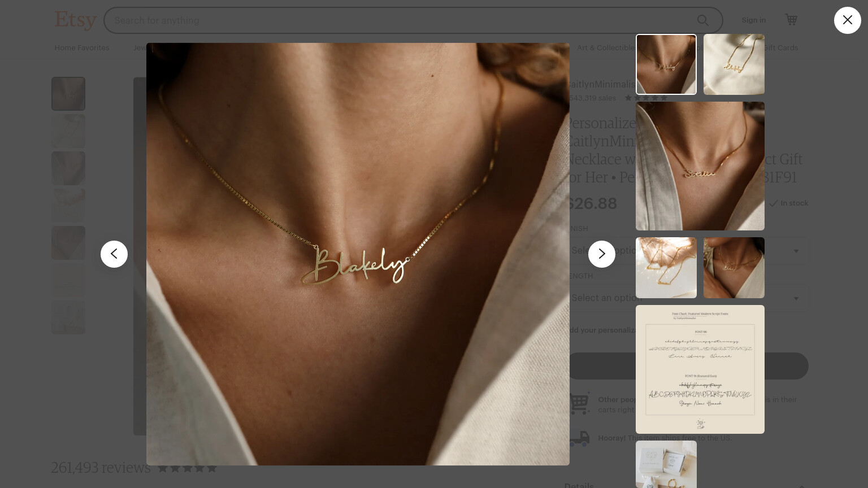The height and width of the screenshot is (488, 868).
Task: Click the 261,493 reviews heading
Action: click(101, 468)
